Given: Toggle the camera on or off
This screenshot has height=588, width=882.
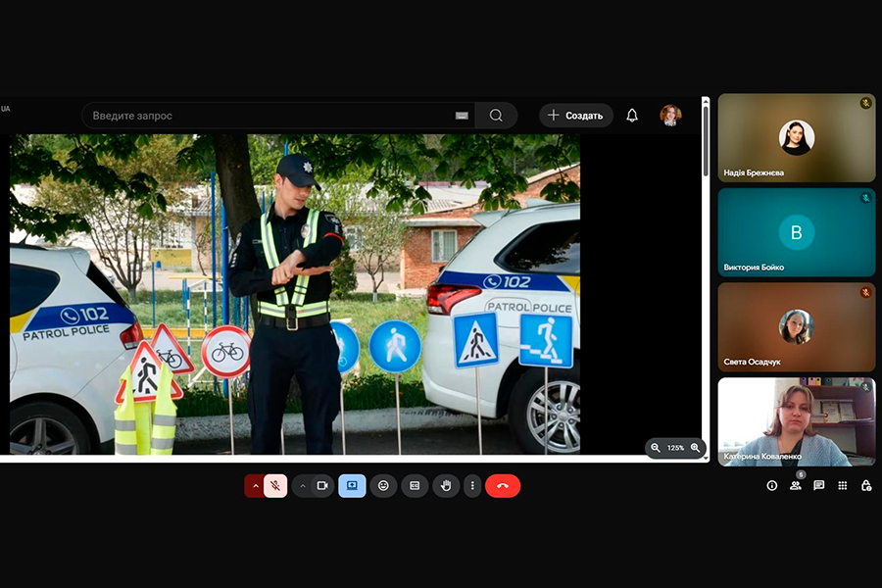Looking at the screenshot, I should 322,486.
